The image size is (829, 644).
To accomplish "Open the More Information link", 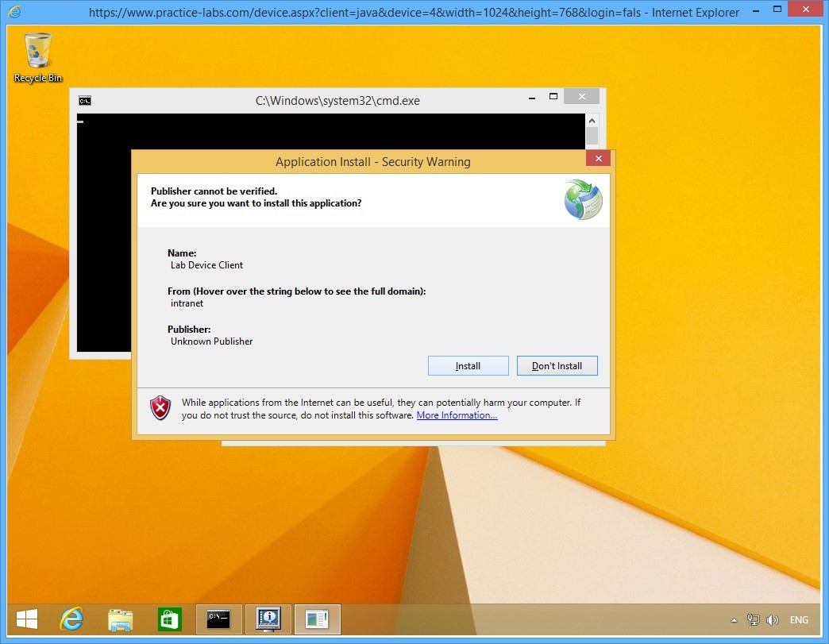I will pos(457,415).
